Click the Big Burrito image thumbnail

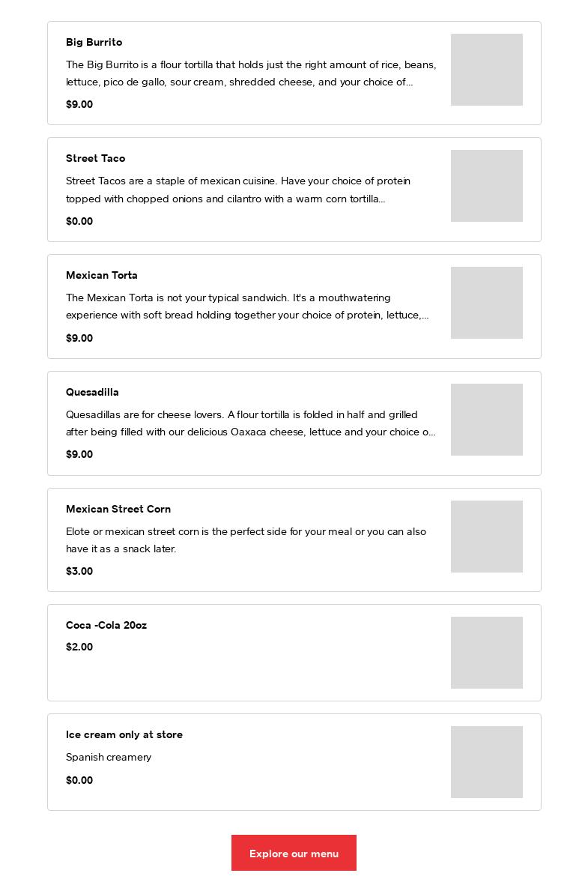tap(486, 70)
